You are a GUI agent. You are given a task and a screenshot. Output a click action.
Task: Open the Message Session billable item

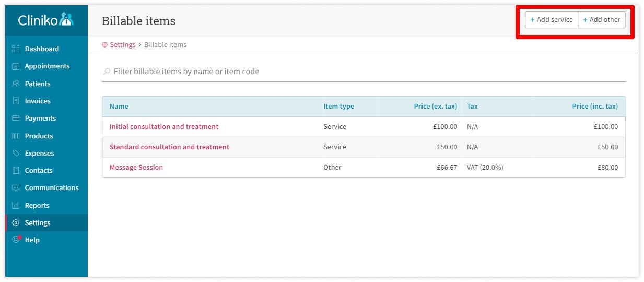(x=136, y=168)
